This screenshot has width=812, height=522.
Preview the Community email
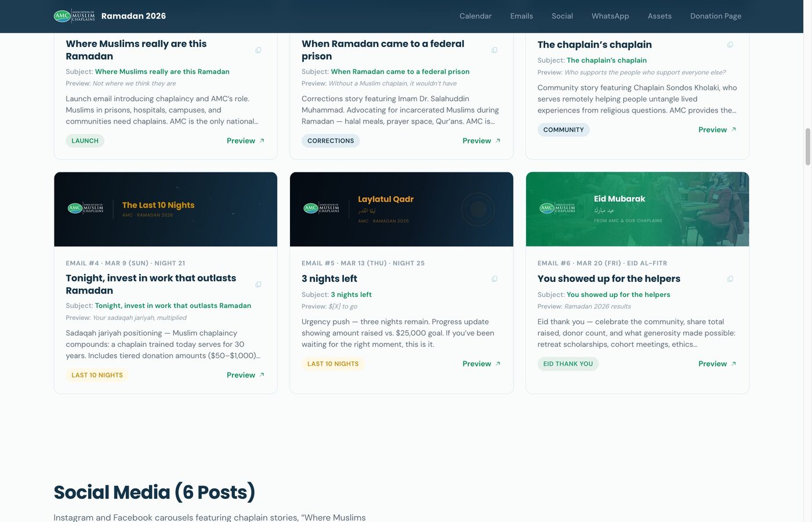pos(717,130)
